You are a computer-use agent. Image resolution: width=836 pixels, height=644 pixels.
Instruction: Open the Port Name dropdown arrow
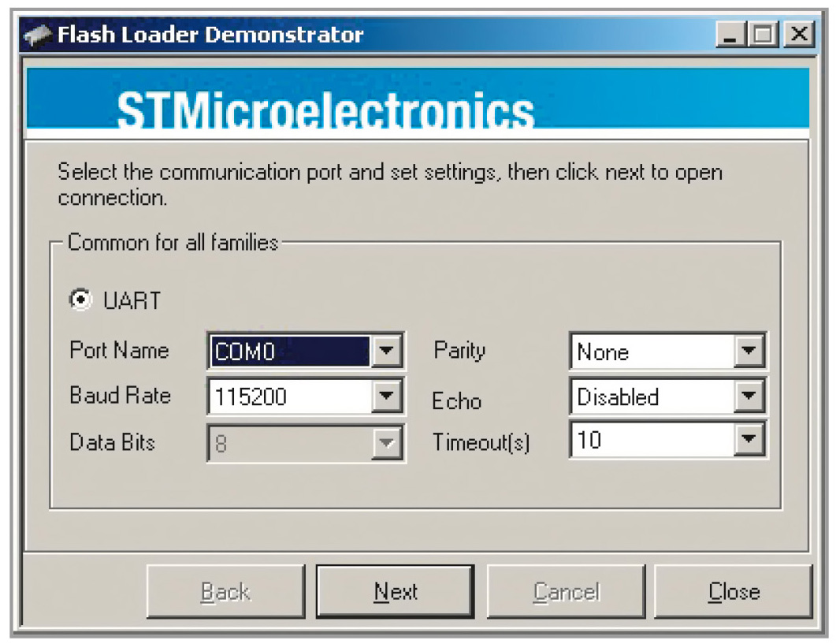tap(386, 352)
